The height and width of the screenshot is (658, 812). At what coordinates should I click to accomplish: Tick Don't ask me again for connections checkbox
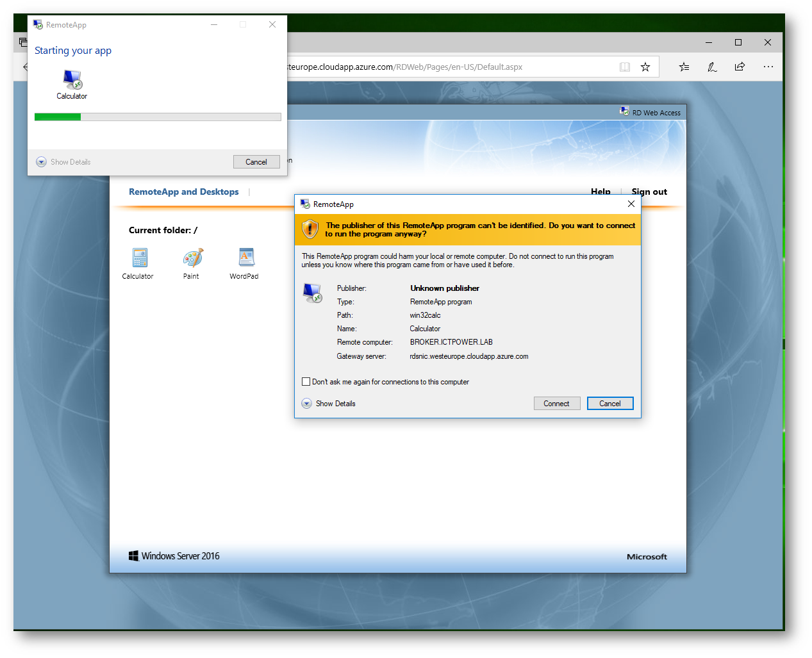306,382
